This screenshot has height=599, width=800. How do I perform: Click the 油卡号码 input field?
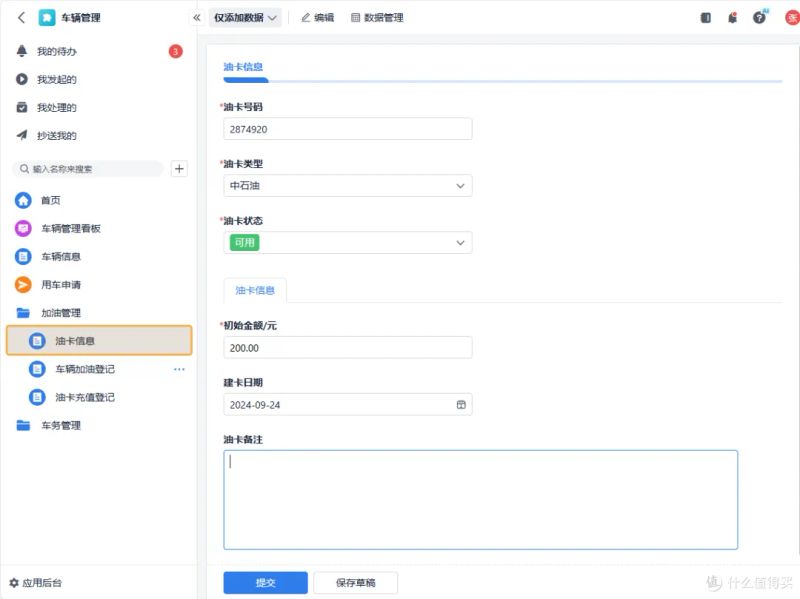tap(347, 129)
